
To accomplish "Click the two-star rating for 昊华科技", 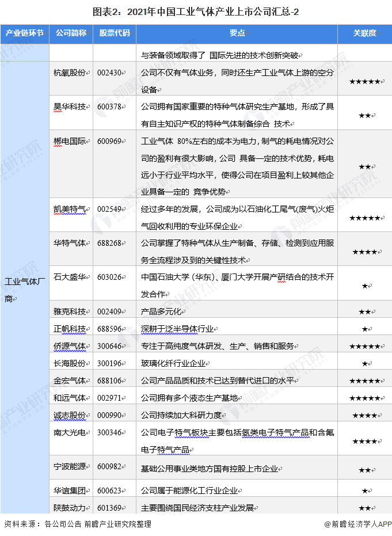I will tap(365, 116).
